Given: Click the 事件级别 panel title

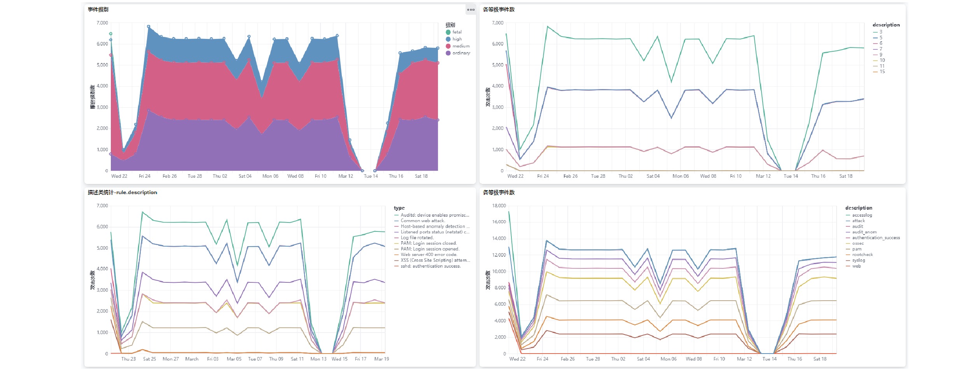Looking at the screenshot, I should coord(98,9).
